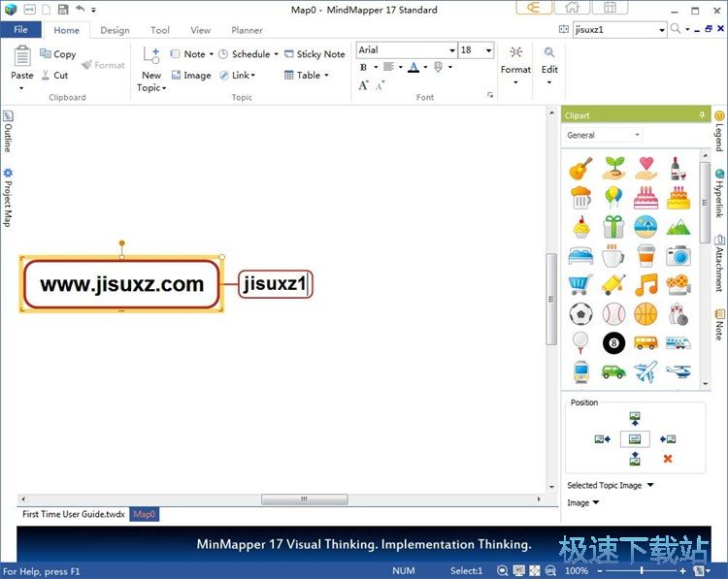Click the font color A icon
The height and width of the screenshot is (579, 728).
click(x=414, y=67)
